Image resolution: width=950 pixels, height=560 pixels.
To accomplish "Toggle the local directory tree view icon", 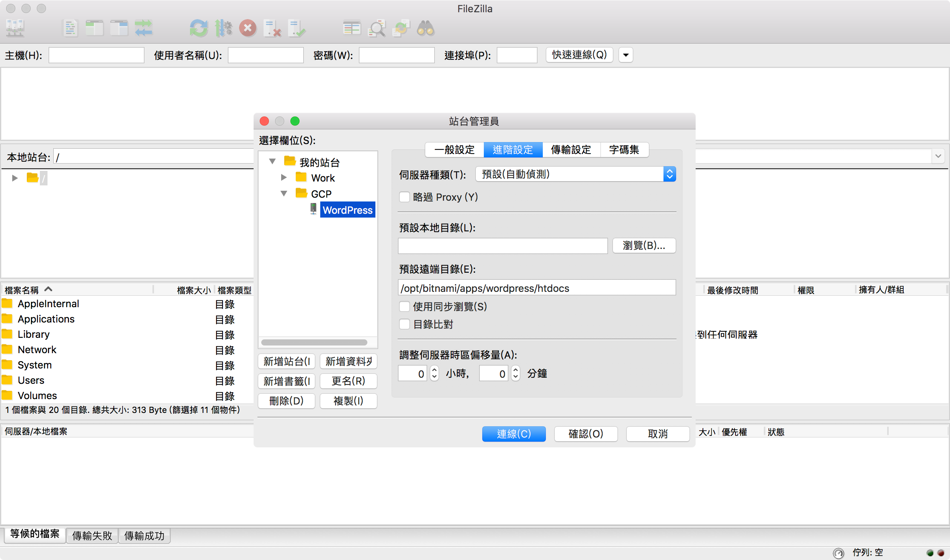I will click(x=95, y=28).
